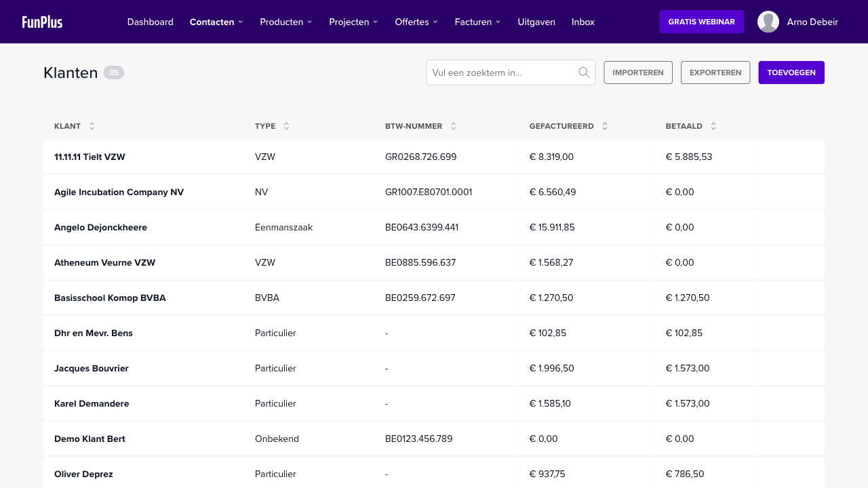Navigate to Uitgaven in the navbar
The image size is (868, 488).
536,22
